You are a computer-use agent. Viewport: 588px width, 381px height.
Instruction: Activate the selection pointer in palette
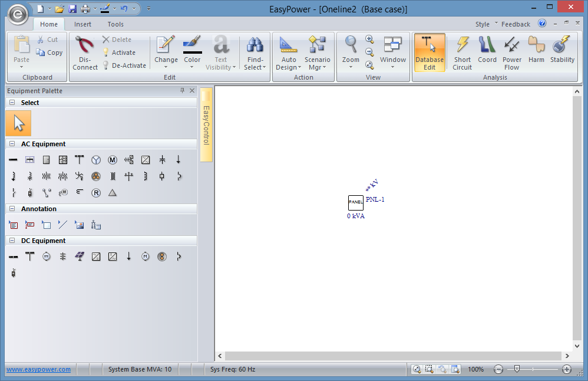tap(19, 123)
